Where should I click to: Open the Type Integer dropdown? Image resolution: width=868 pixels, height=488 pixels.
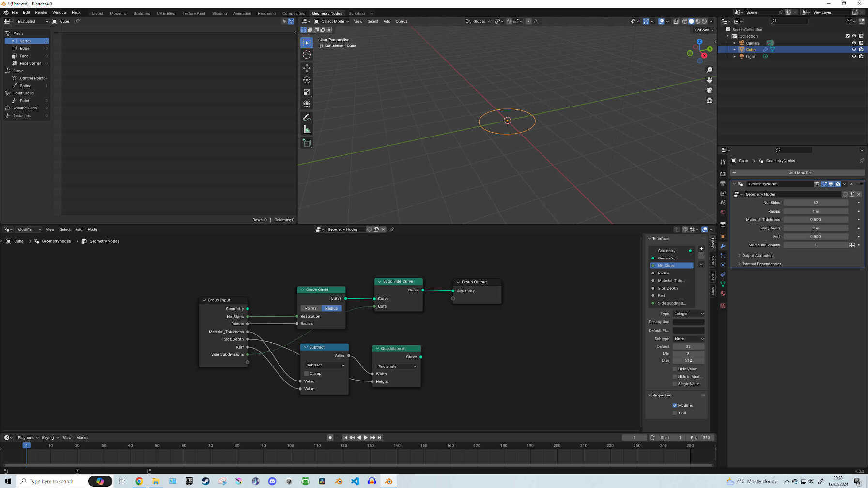[689, 314]
